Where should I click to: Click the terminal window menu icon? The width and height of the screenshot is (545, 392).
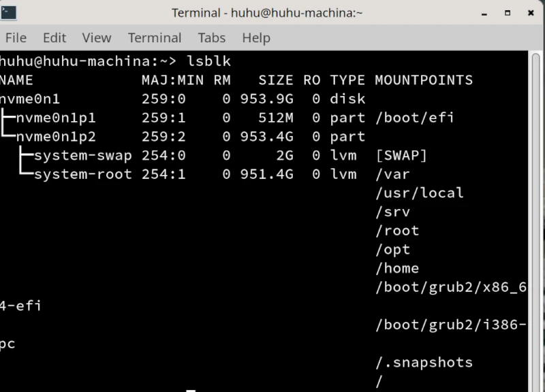(x=8, y=13)
